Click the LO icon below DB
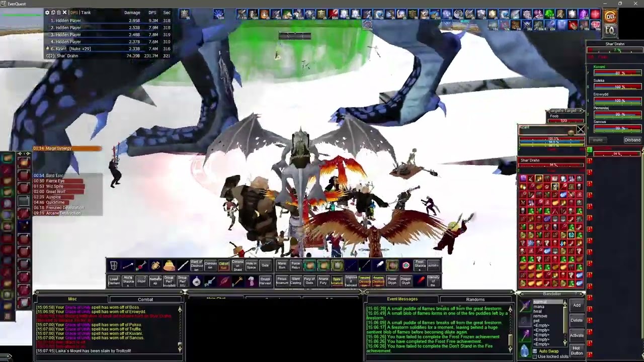The image size is (644, 362). pos(610,30)
